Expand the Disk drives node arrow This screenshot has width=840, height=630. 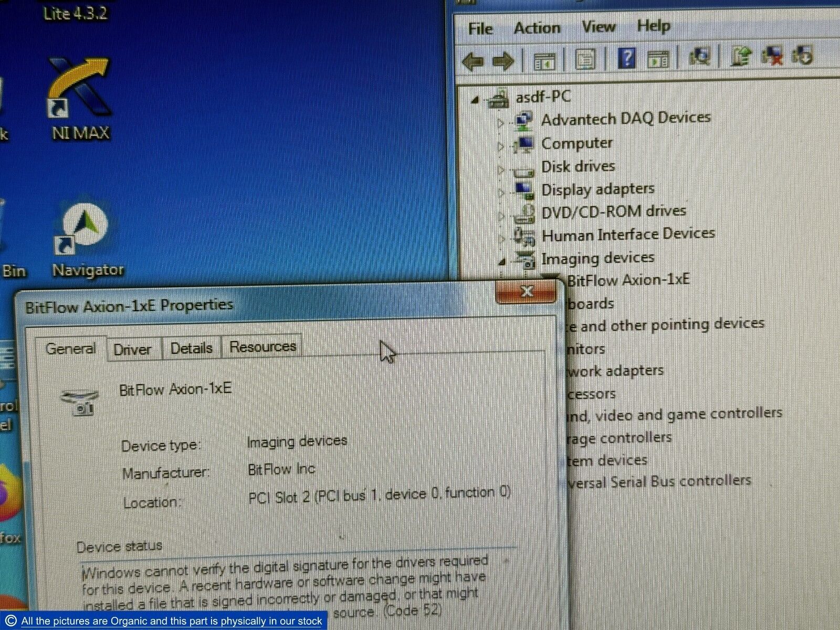(501, 170)
